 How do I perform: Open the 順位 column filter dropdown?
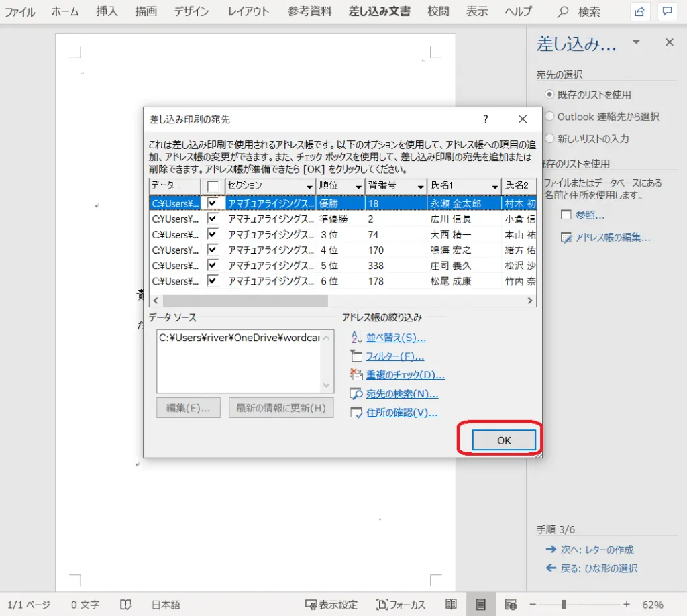(x=359, y=187)
